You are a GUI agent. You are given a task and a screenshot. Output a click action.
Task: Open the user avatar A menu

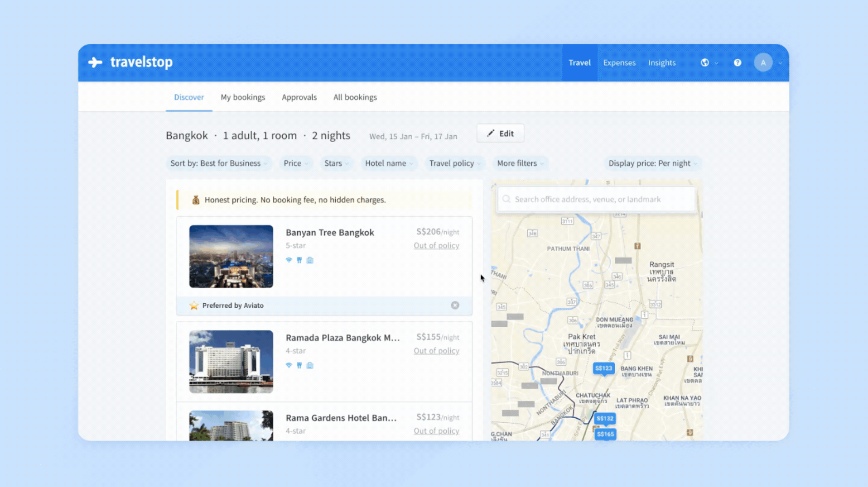click(x=763, y=62)
